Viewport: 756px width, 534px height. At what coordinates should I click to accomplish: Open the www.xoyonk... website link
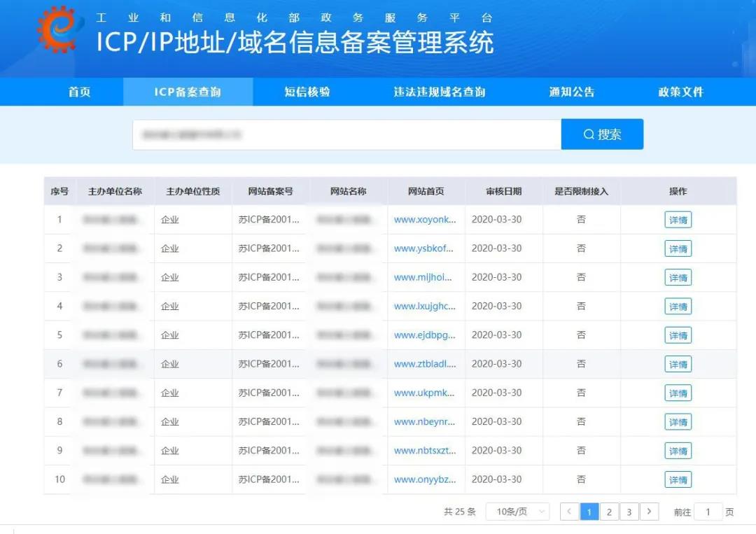425,220
